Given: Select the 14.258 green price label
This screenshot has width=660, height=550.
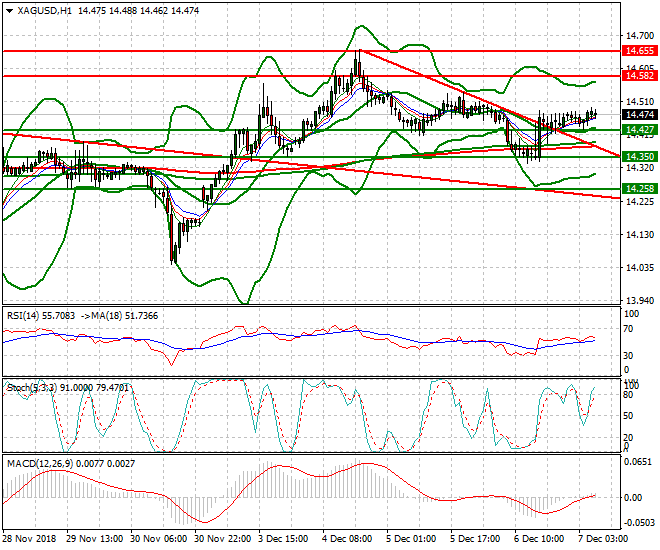Looking at the screenshot, I should [640, 189].
